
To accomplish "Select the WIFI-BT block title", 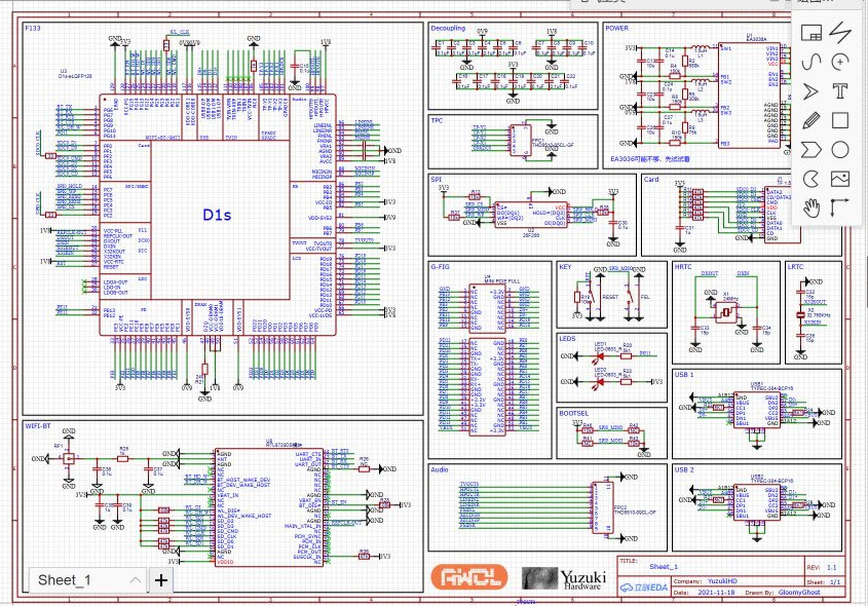I will point(38,426).
